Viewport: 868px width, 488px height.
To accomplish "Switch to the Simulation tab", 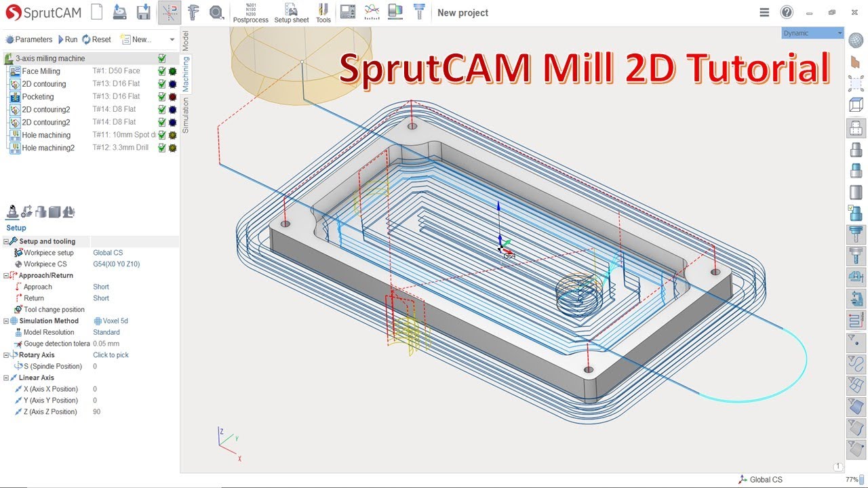I will point(186,115).
